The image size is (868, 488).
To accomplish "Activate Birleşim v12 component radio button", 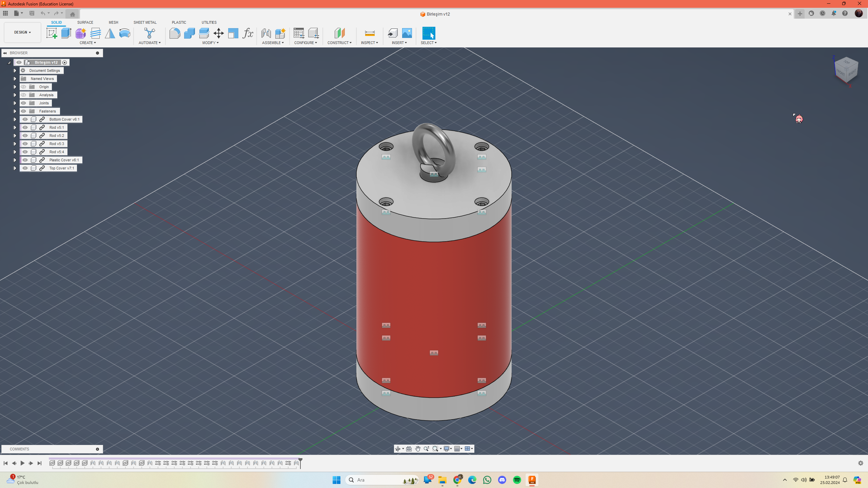I will 65,62.
